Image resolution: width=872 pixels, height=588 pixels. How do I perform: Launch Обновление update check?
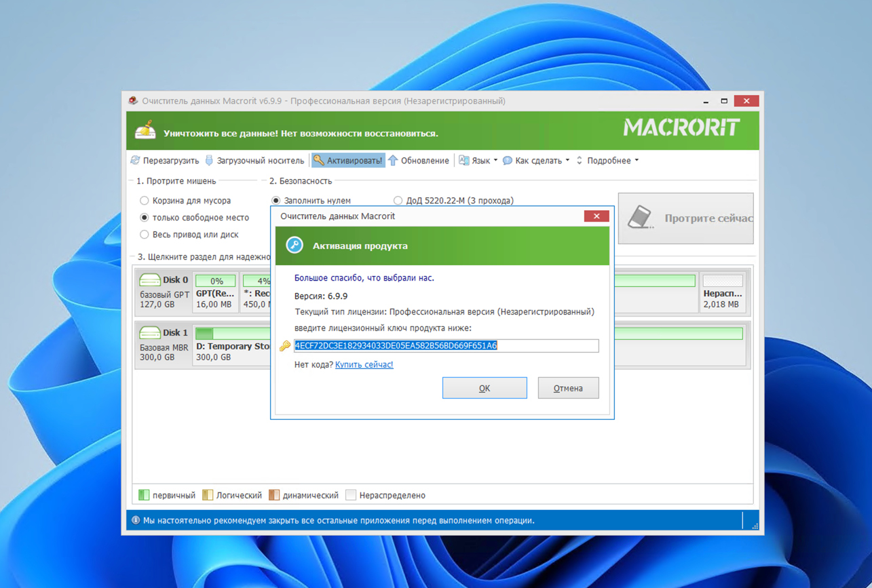[x=423, y=160]
